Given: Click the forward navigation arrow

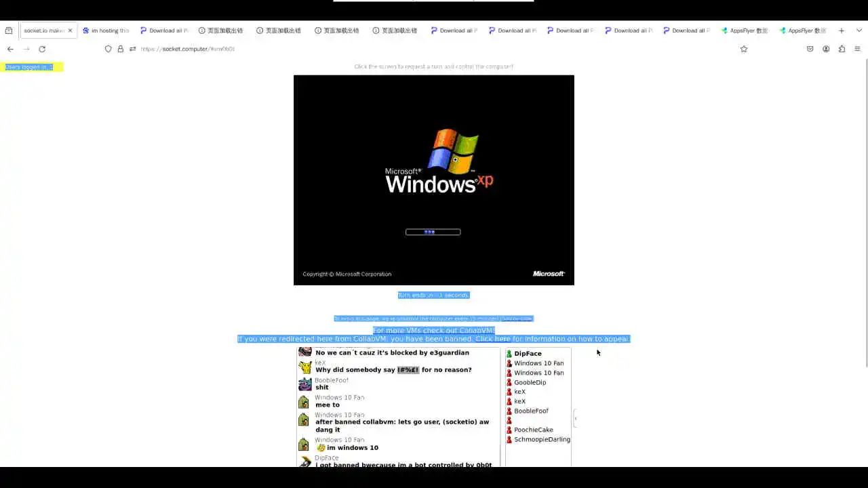Looking at the screenshot, I should coord(26,49).
